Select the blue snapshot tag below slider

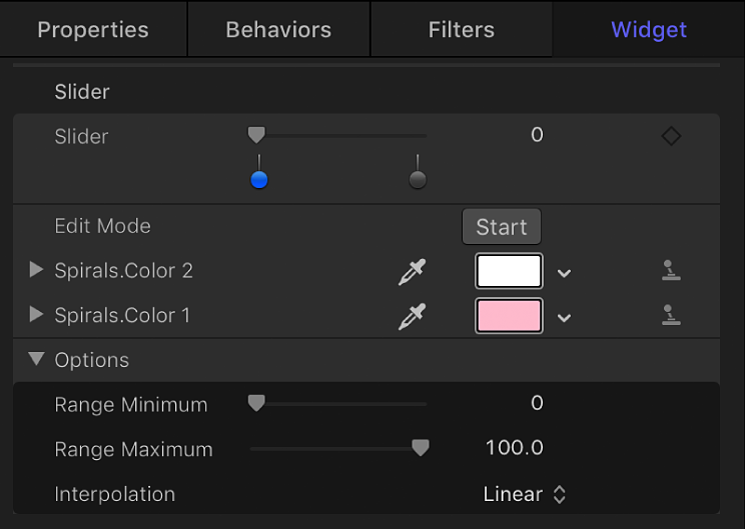[259, 180]
